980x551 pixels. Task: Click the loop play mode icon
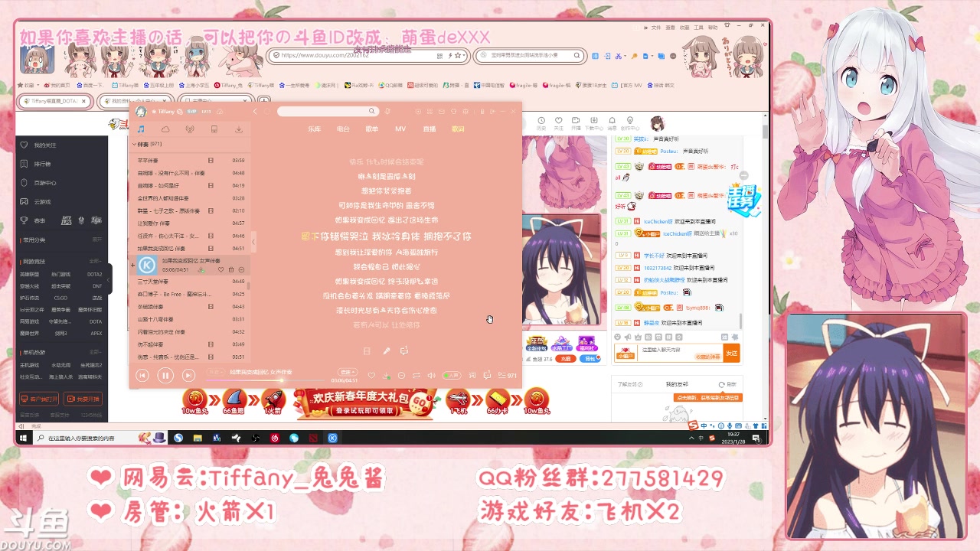[x=416, y=376]
